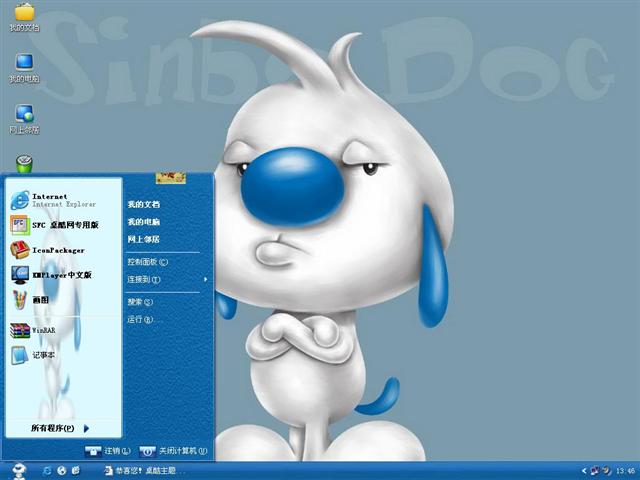Click the 所有程序(P) label
This screenshot has height=480, width=640.
tap(53, 428)
